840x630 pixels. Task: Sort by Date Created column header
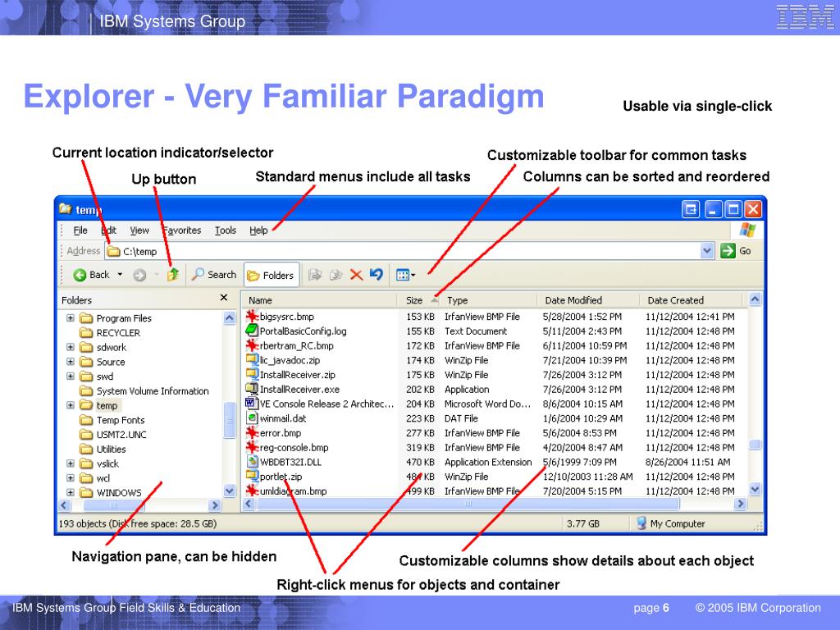coord(691,300)
